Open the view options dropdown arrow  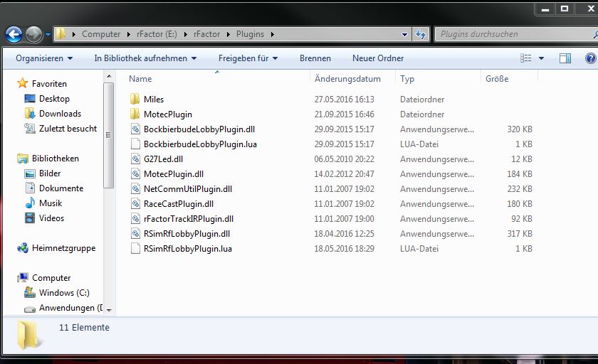point(542,58)
